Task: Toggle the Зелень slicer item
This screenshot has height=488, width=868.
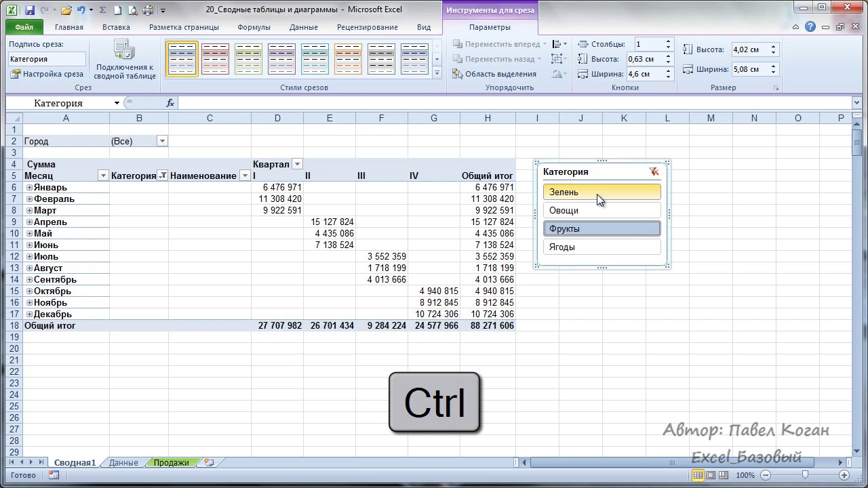Action: tap(601, 192)
